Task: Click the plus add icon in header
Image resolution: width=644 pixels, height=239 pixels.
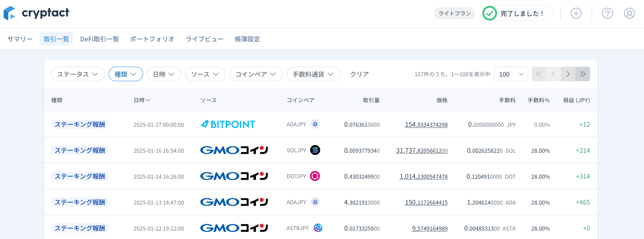Action: pyautogui.click(x=576, y=13)
